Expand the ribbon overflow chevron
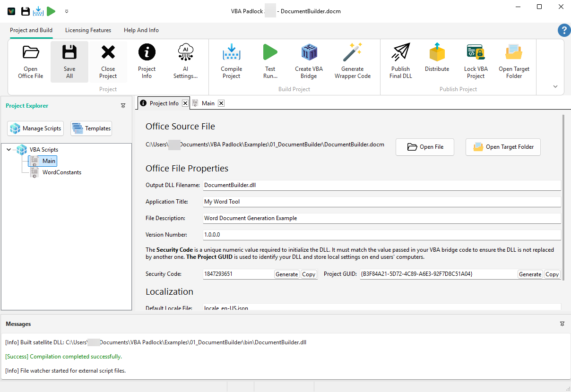The height and width of the screenshot is (392, 571). click(555, 86)
